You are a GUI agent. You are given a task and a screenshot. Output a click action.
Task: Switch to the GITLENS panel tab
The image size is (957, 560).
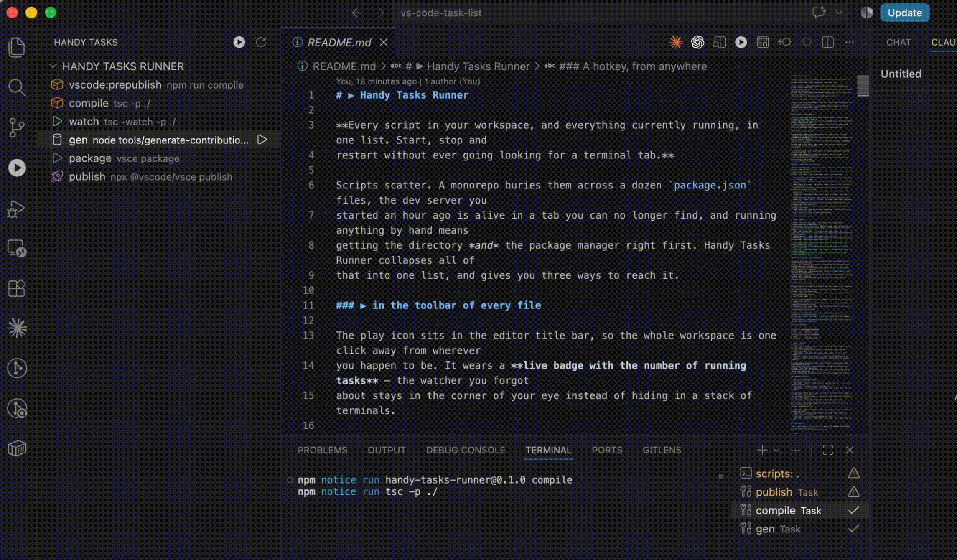pyautogui.click(x=662, y=450)
